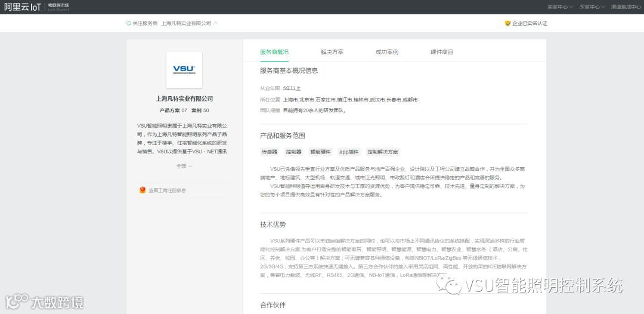Select the app插件 tag
This screenshot has width=644, height=314.
tap(349, 152)
